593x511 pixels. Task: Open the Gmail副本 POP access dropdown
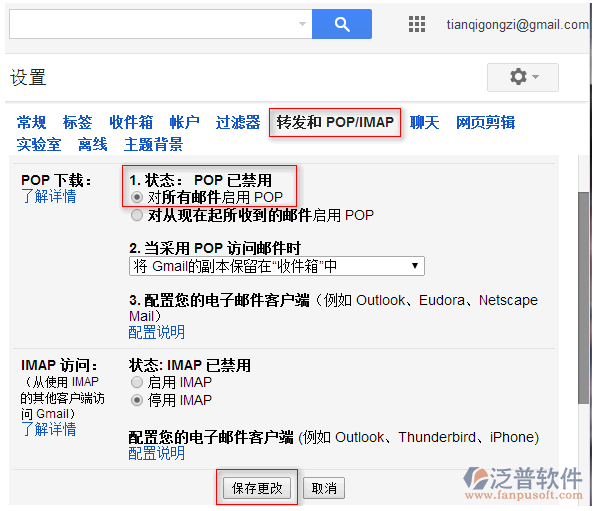pyautogui.click(x=276, y=266)
